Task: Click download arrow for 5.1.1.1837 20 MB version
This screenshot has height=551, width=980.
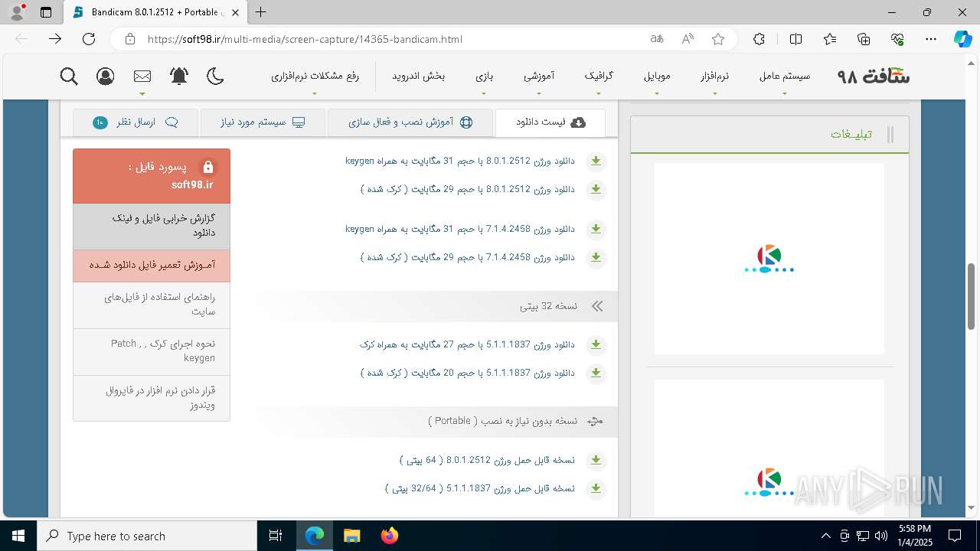Action: point(596,373)
